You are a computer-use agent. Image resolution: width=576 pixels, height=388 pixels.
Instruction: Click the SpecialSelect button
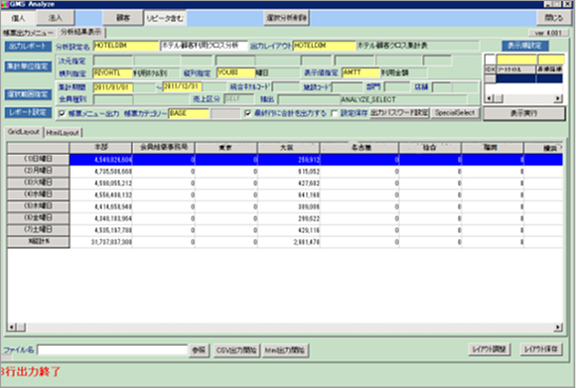(x=455, y=113)
